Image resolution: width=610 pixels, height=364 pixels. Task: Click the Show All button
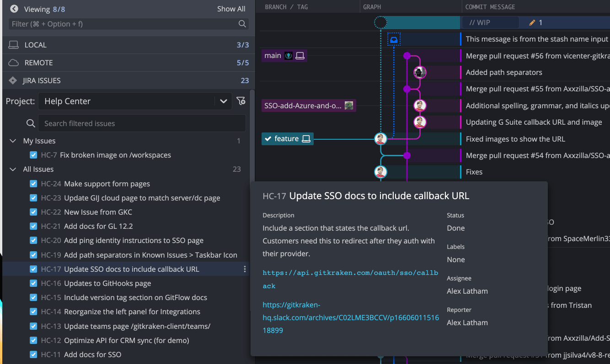point(231,9)
